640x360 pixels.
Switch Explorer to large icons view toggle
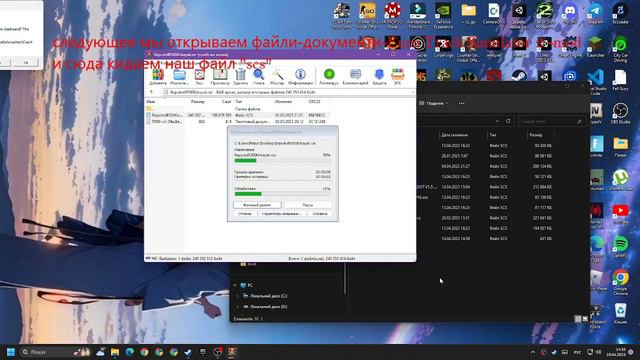(x=585, y=319)
